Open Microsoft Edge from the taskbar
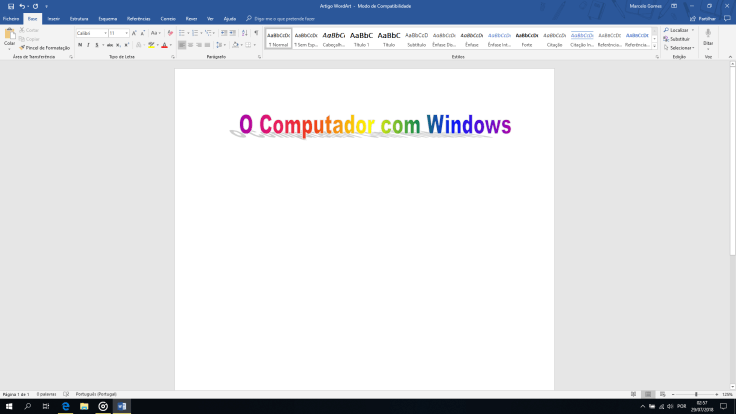 click(66, 407)
